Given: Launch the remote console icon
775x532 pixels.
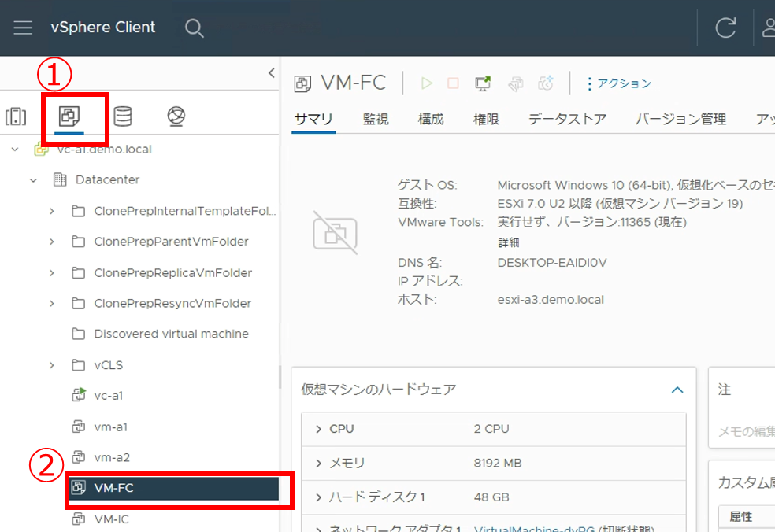Looking at the screenshot, I should (x=483, y=83).
